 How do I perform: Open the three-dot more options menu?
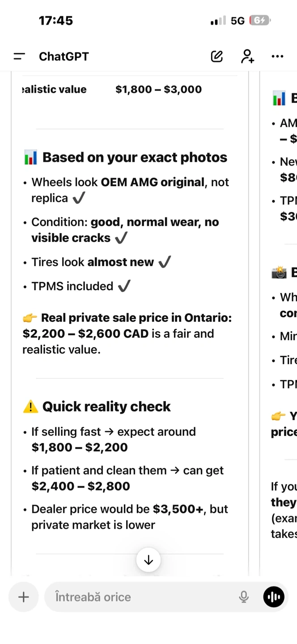click(x=277, y=56)
